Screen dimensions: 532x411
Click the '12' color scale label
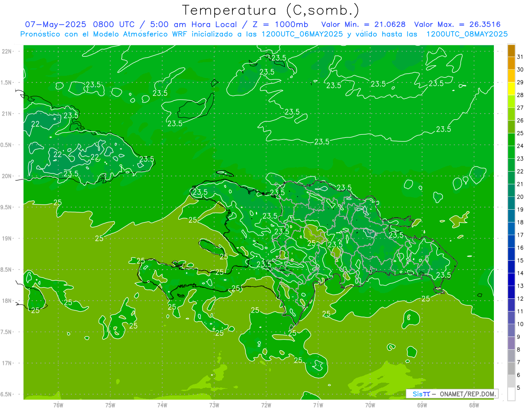point(520,298)
